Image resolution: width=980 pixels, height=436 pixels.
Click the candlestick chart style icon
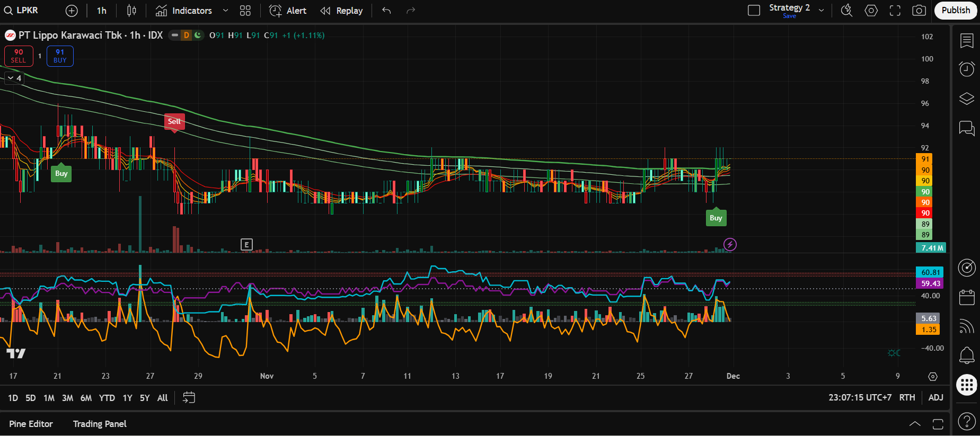(131, 11)
